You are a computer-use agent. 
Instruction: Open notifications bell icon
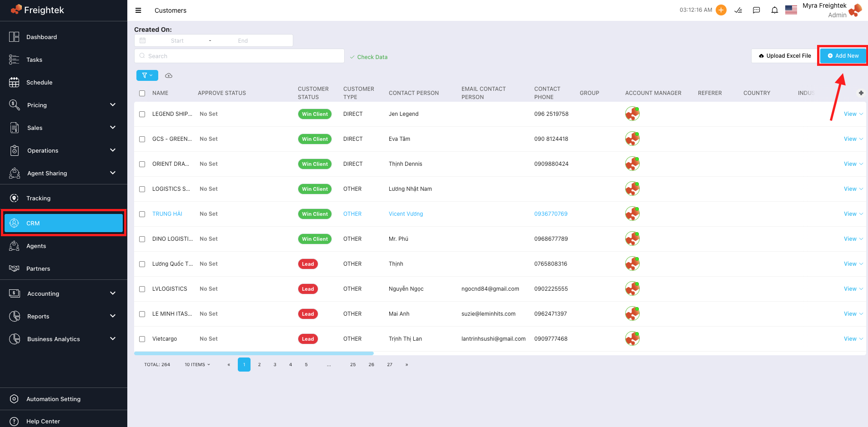coord(775,10)
